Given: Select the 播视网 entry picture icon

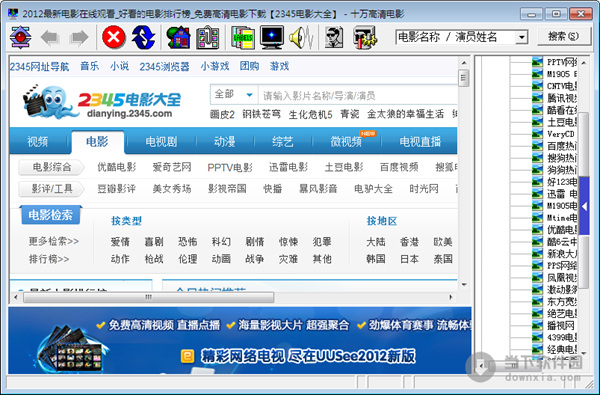Looking at the screenshot, I should point(537,325).
